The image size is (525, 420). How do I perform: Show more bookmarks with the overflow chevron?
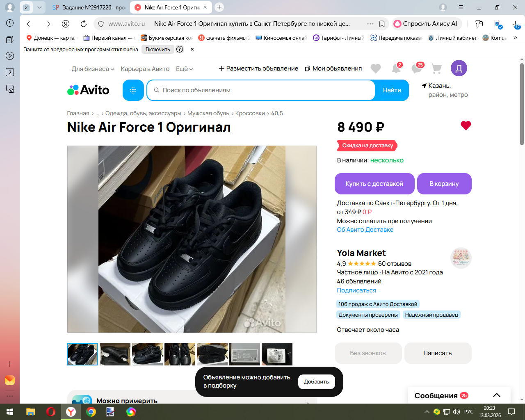point(515,38)
